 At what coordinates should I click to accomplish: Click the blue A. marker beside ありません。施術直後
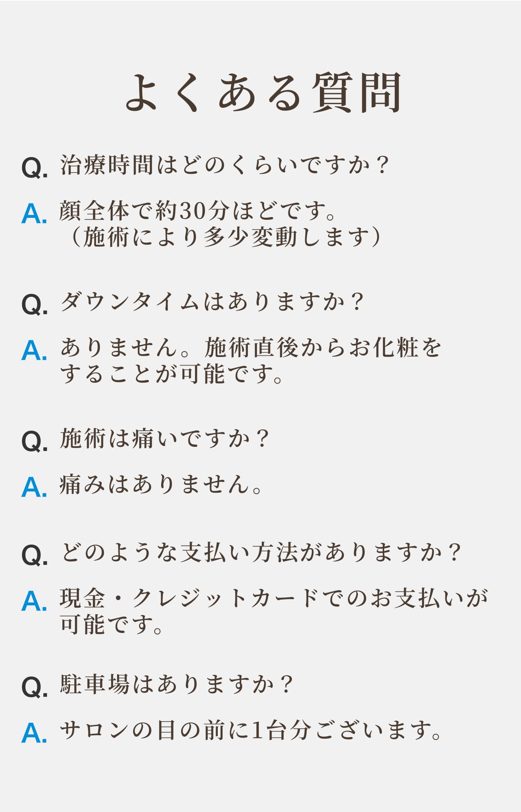point(34,350)
